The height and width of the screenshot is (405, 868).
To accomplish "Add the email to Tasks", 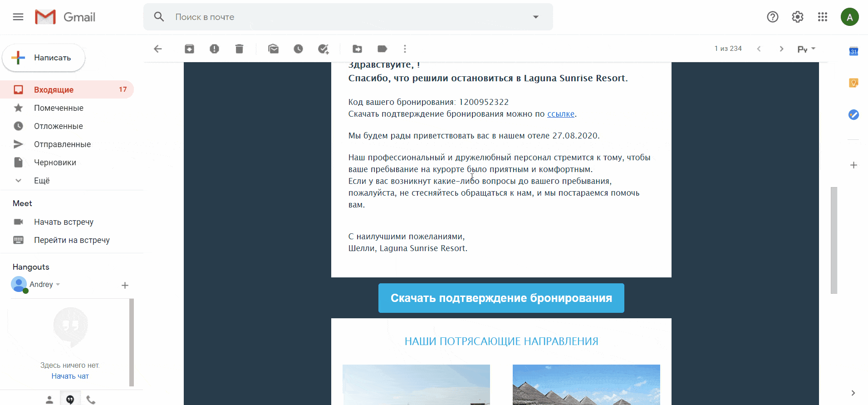I will (x=323, y=49).
